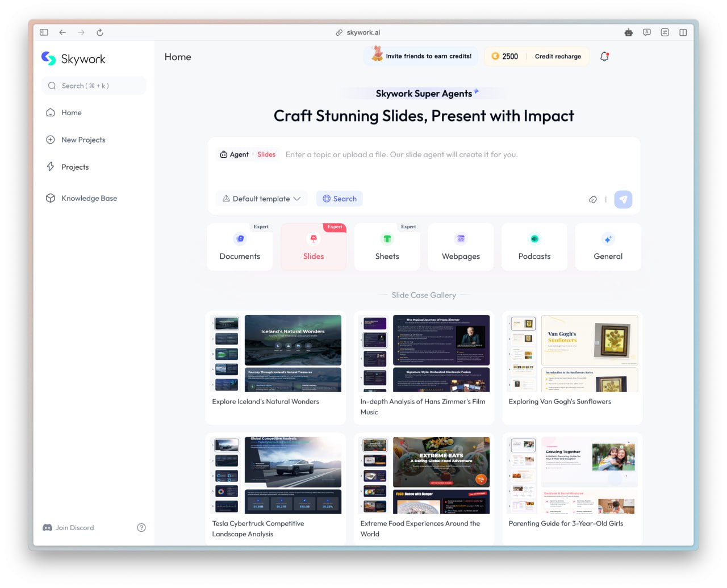727x588 pixels.
Task: Click the sidebar Search field
Action: (94, 86)
